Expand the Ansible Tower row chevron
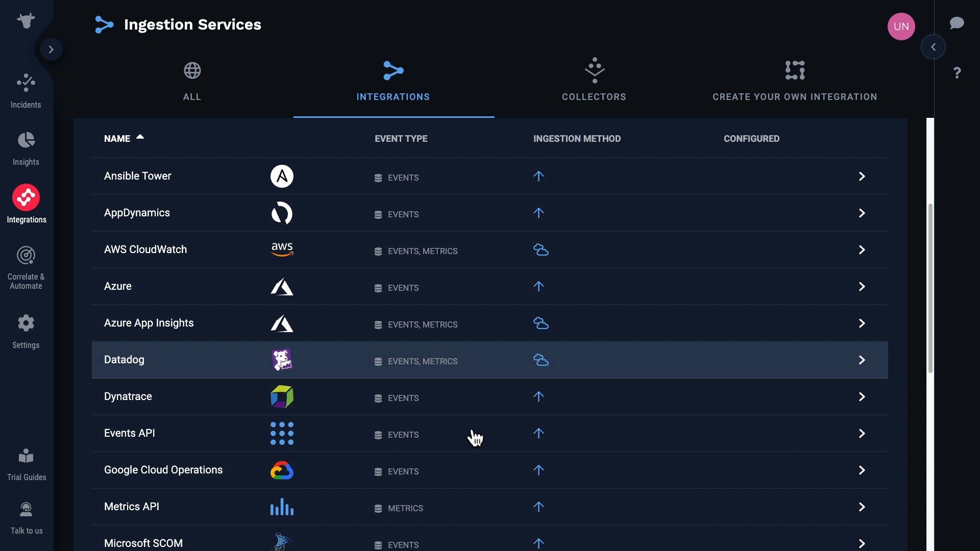 tap(862, 177)
